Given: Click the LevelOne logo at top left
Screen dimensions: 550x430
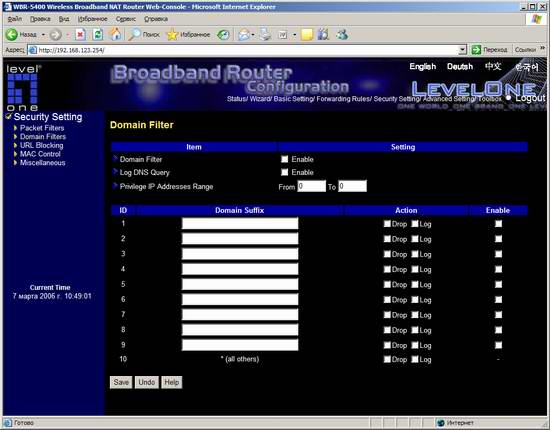Looking at the screenshot, I should pyautogui.click(x=23, y=88).
